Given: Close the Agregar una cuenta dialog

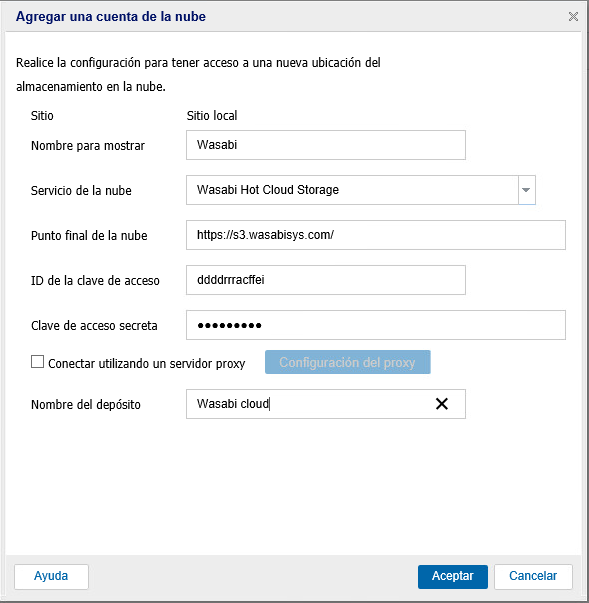Looking at the screenshot, I should click(573, 17).
